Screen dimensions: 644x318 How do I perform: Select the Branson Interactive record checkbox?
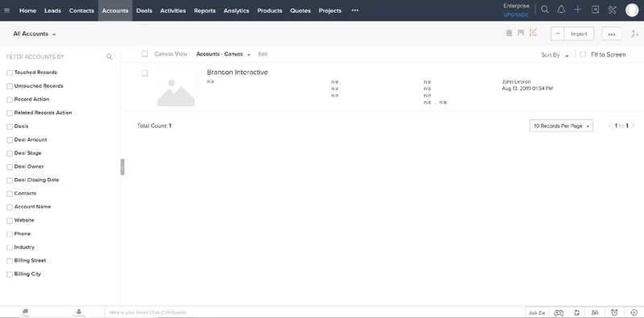pyautogui.click(x=145, y=73)
